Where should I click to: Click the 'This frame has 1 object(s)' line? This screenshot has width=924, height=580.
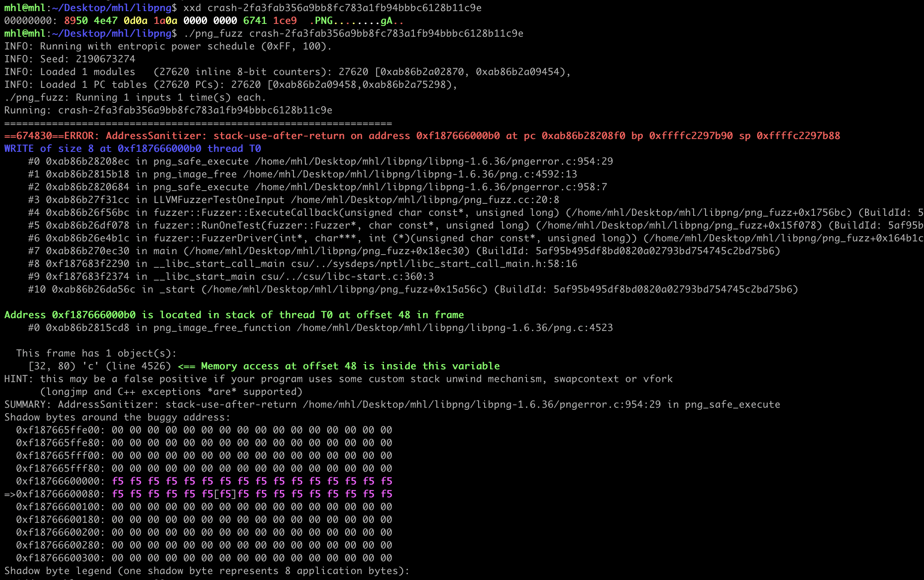point(96,353)
